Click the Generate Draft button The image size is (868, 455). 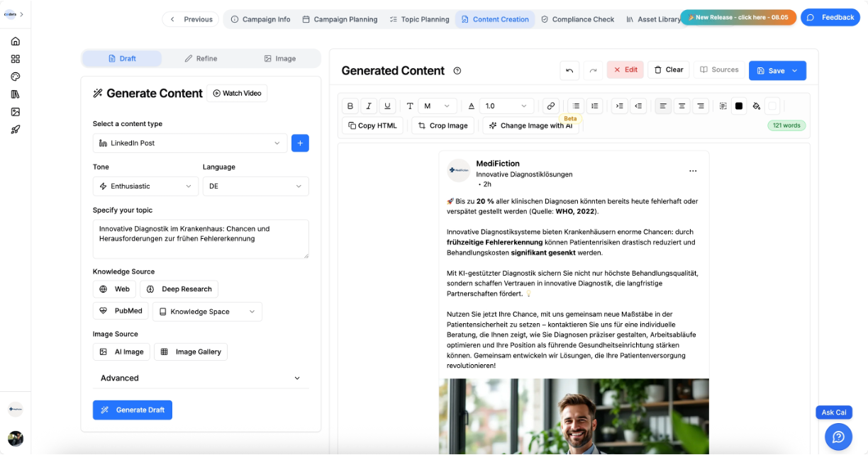coord(133,410)
